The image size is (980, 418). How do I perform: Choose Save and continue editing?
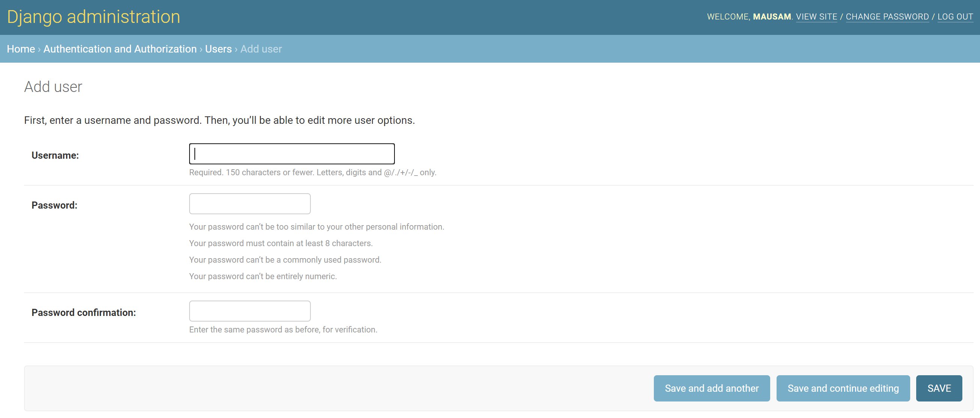[843, 388]
